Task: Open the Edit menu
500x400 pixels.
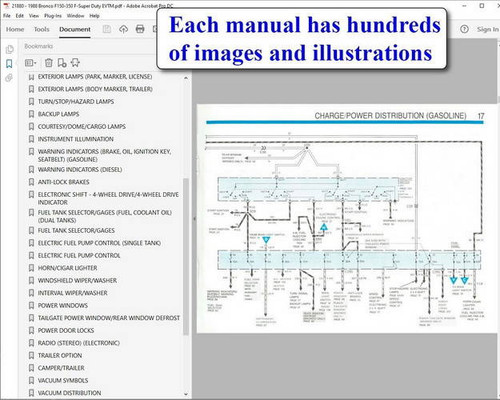Action: (20, 16)
